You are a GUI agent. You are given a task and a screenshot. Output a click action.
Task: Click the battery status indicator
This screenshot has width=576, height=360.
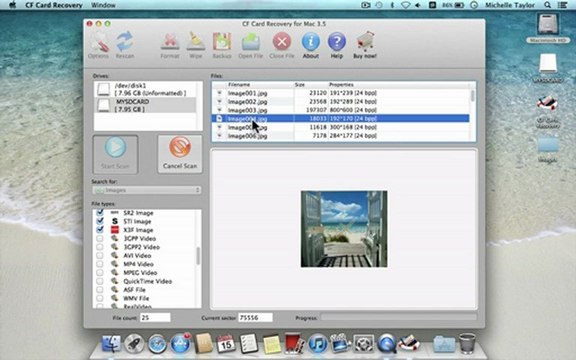click(453, 5)
